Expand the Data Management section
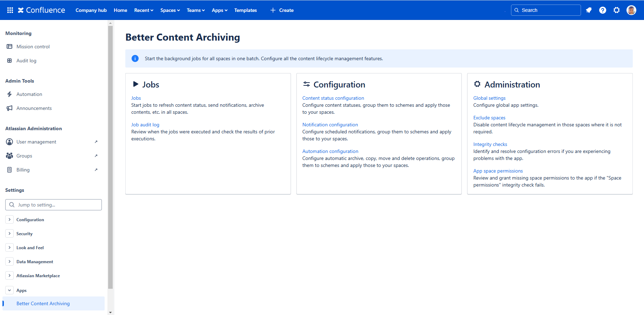 point(9,261)
